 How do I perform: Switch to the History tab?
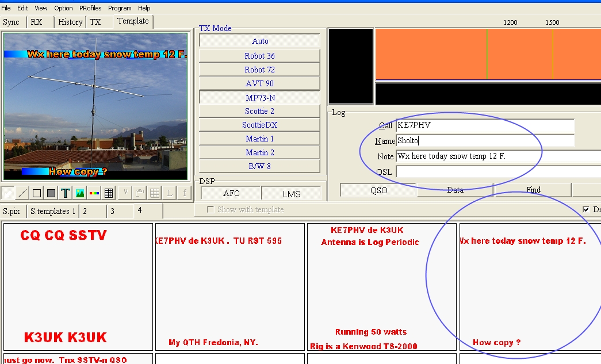pyautogui.click(x=70, y=22)
